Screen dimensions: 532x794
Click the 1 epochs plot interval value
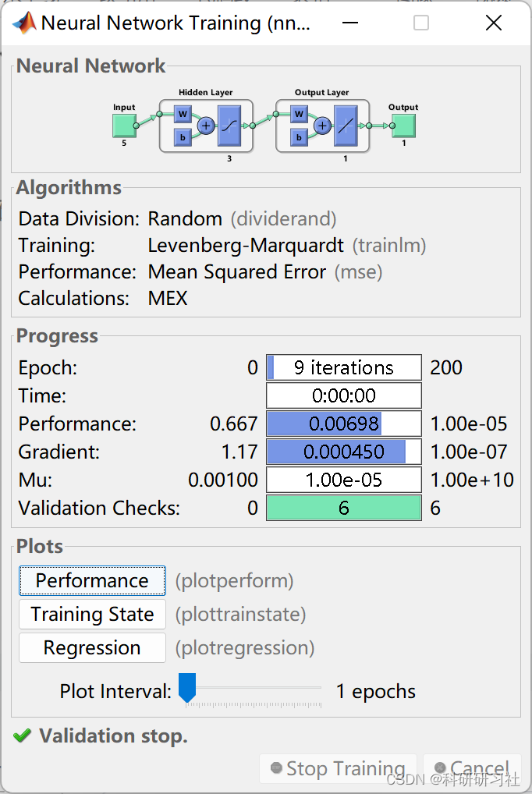tap(376, 692)
